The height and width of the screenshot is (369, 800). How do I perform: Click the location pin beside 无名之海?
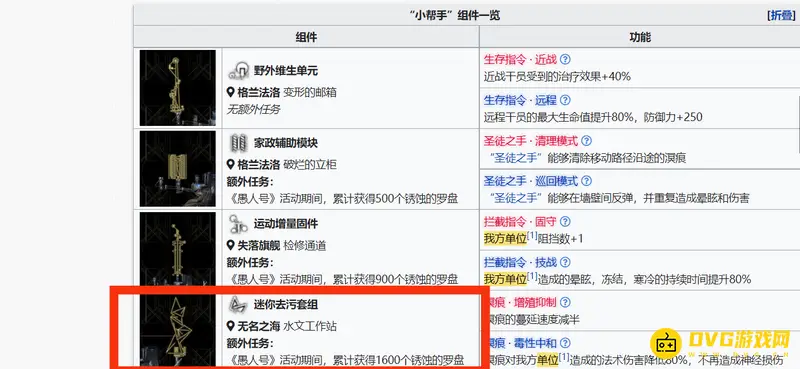tap(231, 326)
